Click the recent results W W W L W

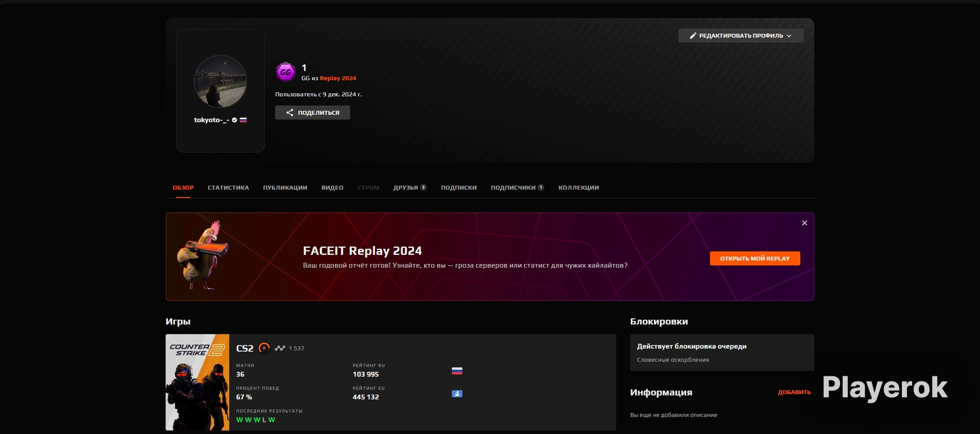click(256, 420)
